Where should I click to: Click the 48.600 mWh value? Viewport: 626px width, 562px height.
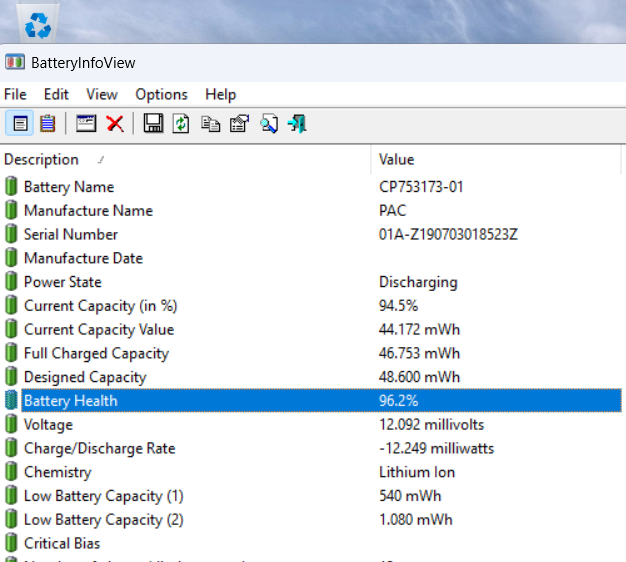pos(419,376)
